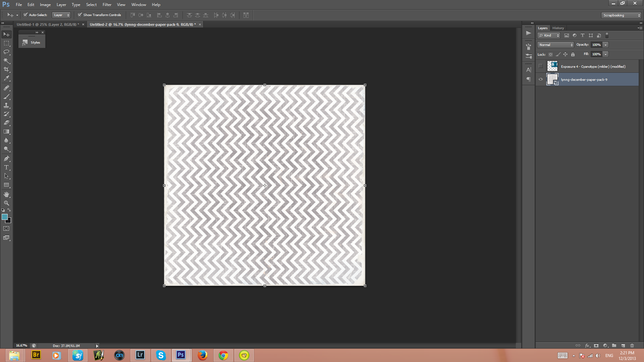644x362 pixels.
Task: Select the Gradient tool
Action: click(6, 132)
